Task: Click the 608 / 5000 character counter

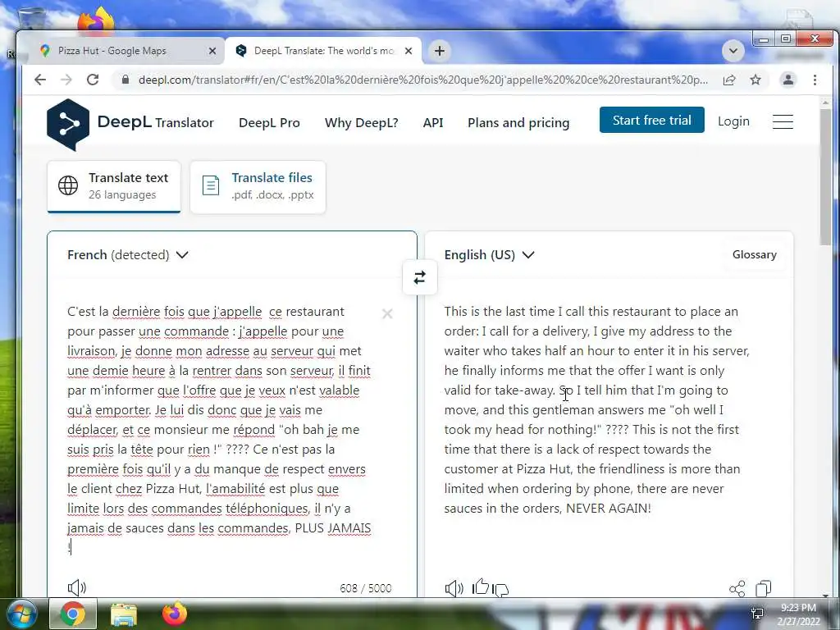Action: click(x=365, y=588)
